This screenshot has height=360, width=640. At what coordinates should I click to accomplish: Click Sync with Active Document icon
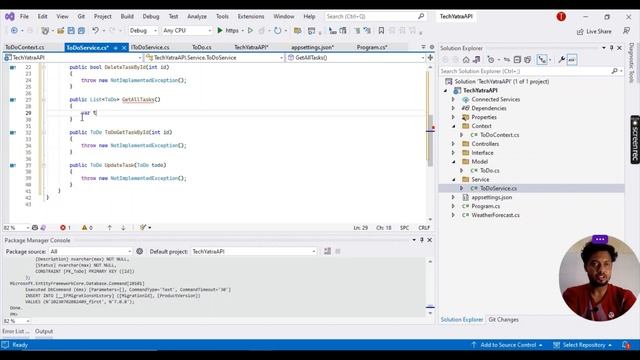pos(507,60)
